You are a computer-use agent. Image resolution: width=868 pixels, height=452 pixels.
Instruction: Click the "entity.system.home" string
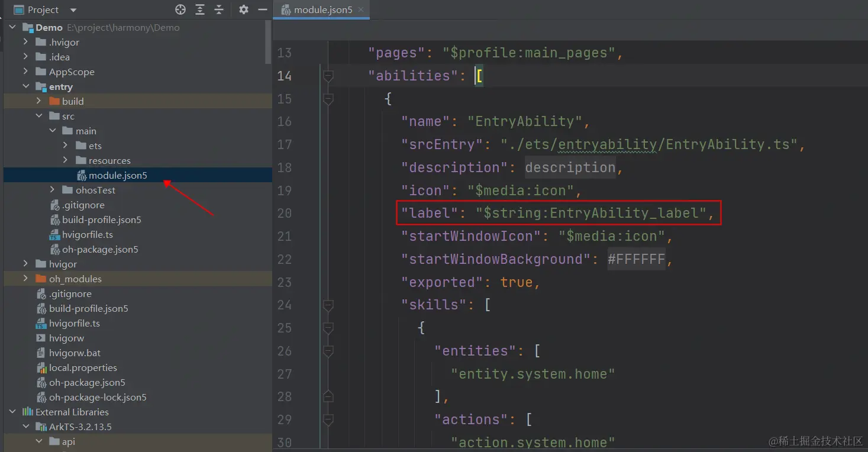(x=533, y=374)
